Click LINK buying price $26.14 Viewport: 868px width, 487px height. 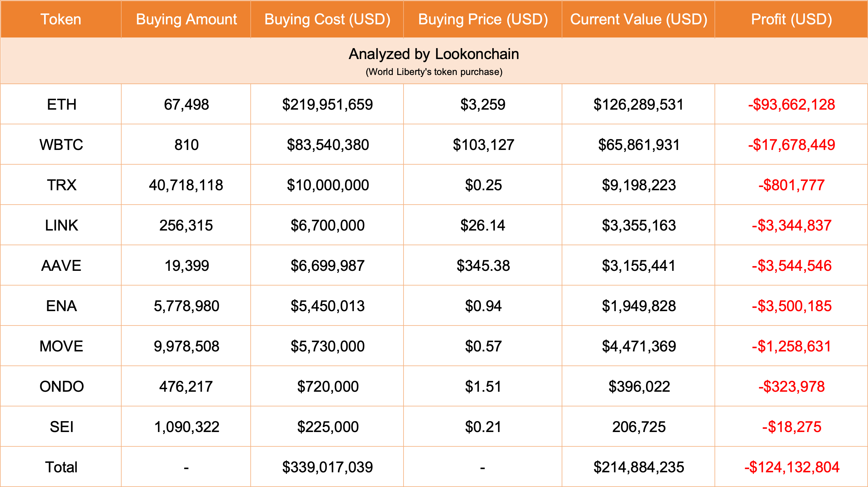click(483, 225)
